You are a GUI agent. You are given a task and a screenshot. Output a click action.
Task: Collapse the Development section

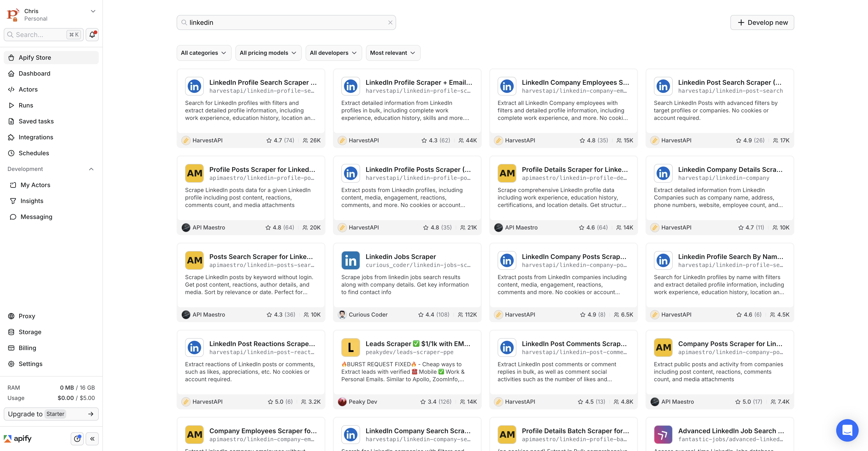91,169
